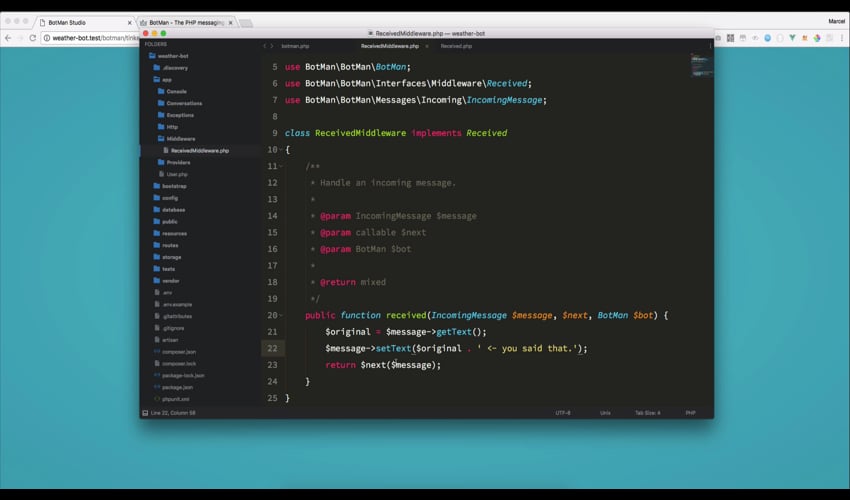Switch to the Received.php editor tab
The width and height of the screenshot is (850, 500).
pyautogui.click(x=456, y=46)
